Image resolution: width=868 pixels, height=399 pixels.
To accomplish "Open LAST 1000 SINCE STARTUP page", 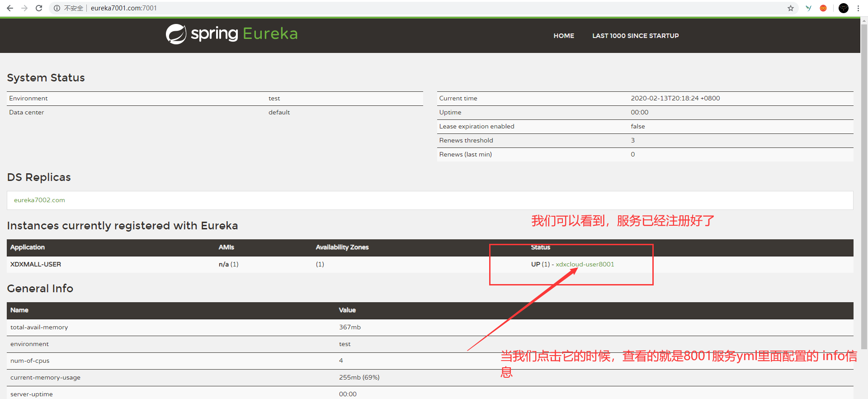I will (635, 36).
